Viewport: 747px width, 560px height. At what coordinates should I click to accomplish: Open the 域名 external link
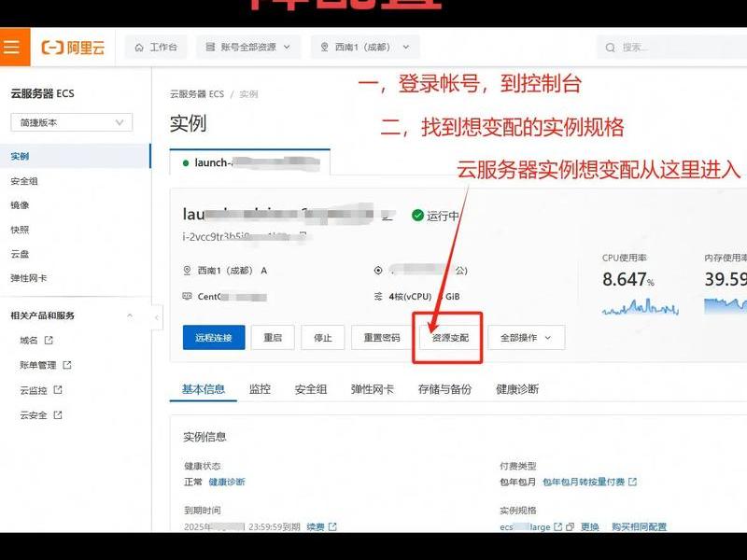(x=36, y=340)
